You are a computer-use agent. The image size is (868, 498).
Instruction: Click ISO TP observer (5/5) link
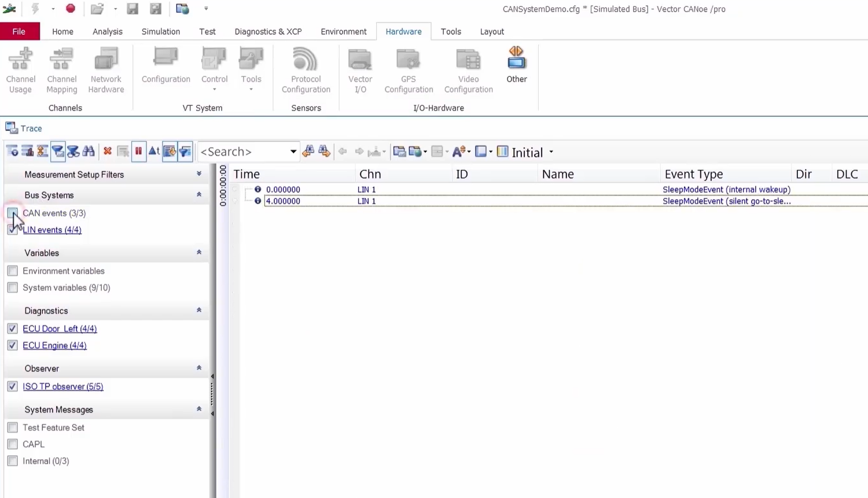(x=63, y=386)
